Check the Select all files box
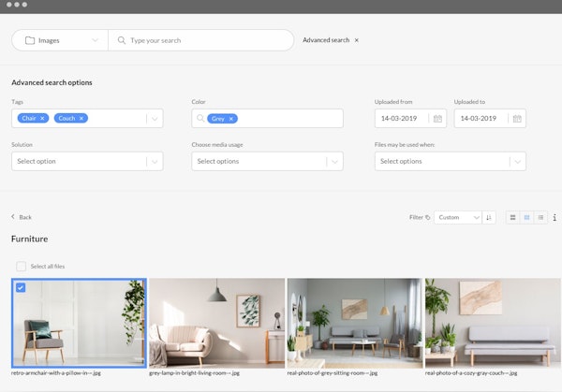The width and height of the screenshot is (562, 392). (21, 267)
